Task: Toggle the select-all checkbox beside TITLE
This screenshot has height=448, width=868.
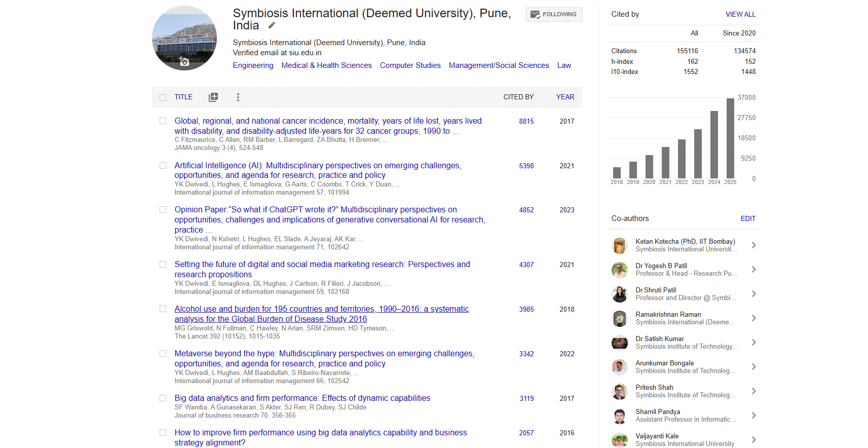Action: [x=163, y=97]
